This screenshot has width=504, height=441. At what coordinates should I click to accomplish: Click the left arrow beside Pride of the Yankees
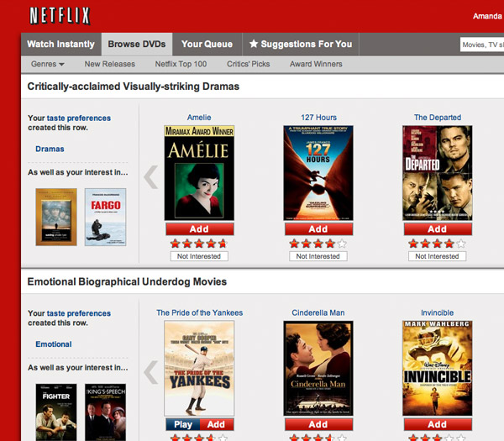click(150, 372)
